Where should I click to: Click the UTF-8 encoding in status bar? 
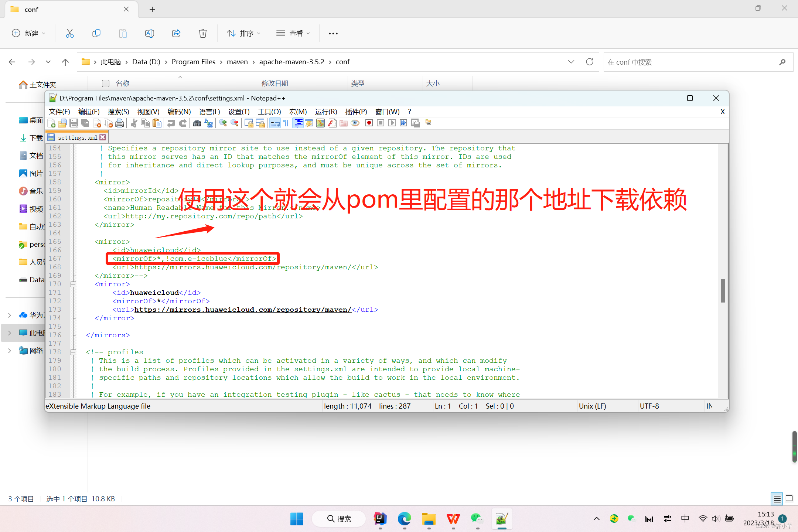(649, 406)
